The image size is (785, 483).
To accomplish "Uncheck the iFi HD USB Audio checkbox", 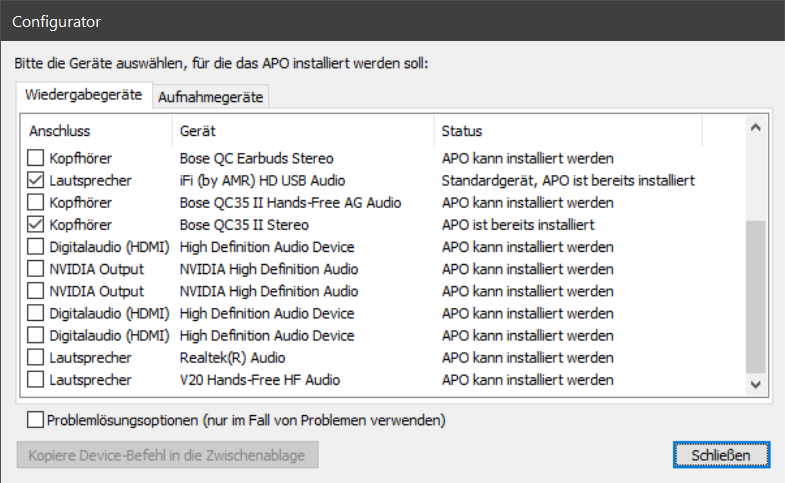I will 36,180.
